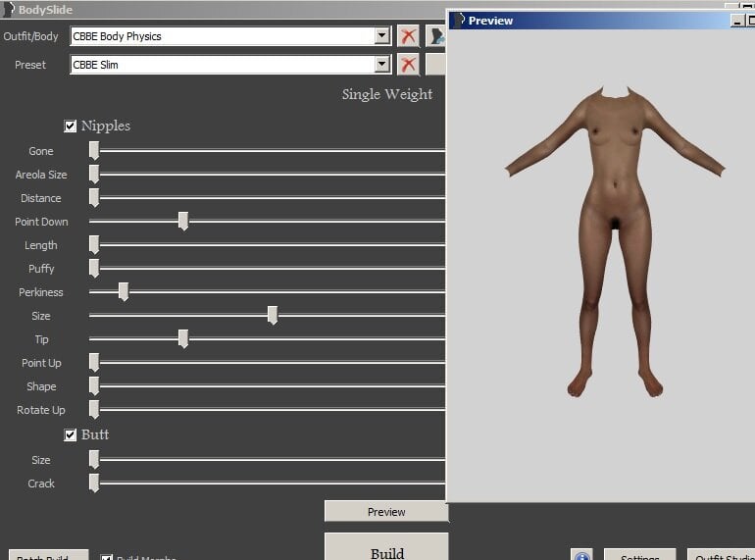Click the Nipples group heading text
Screen dimensions: 755x560
[106, 126]
